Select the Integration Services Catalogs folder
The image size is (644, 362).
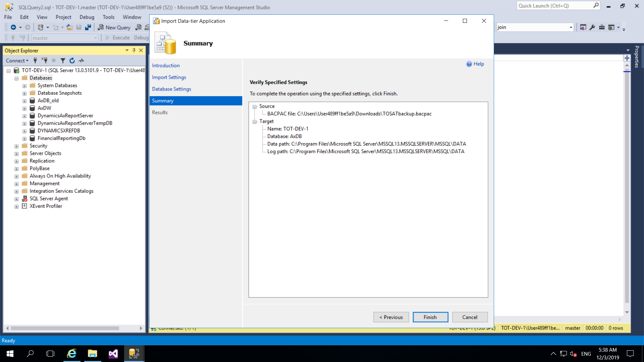(x=61, y=191)
